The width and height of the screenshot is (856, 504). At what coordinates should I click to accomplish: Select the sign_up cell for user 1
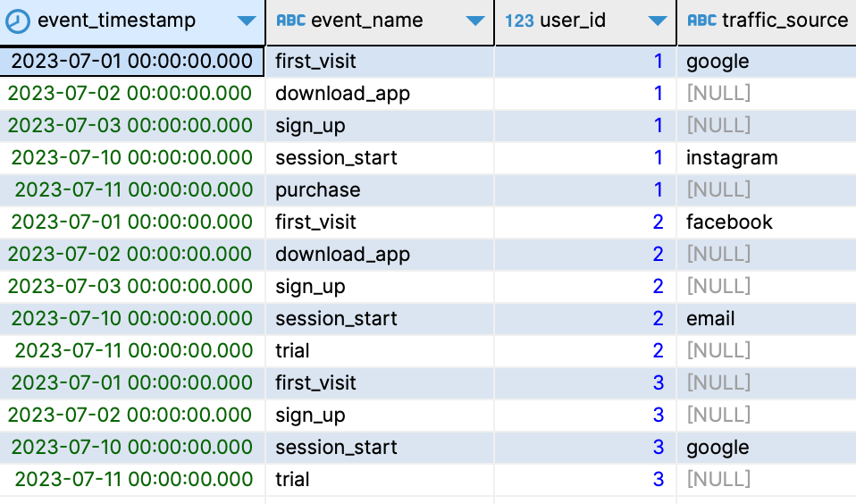click(380, 126)
